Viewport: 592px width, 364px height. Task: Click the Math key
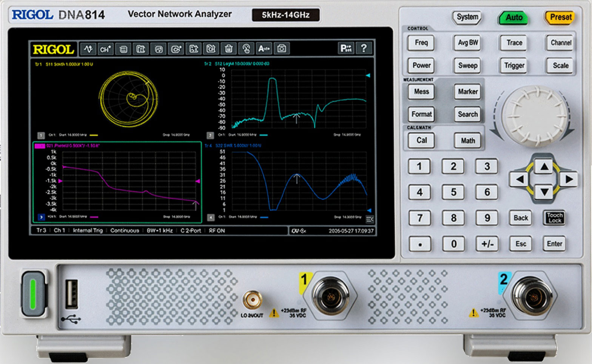coord(468,140)
